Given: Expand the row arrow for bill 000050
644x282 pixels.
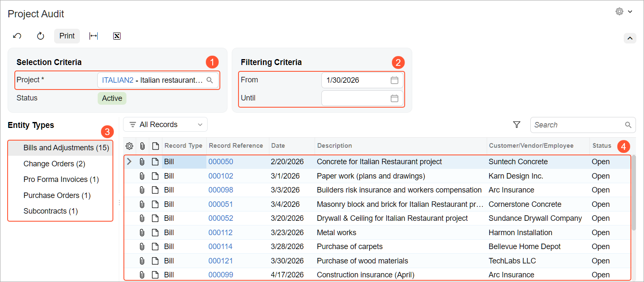Looking at the screenshot, I should coord(129,162).
